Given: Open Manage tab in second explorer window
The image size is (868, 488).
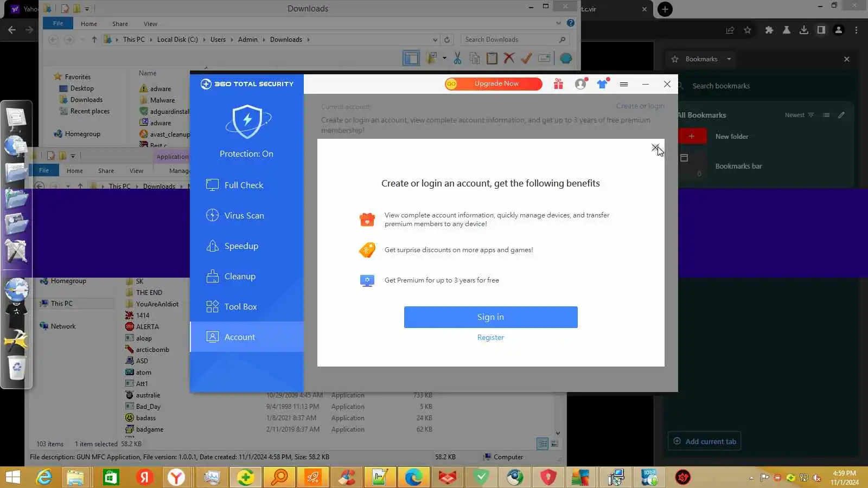Looking at the screenshot, I should (179, 171).
